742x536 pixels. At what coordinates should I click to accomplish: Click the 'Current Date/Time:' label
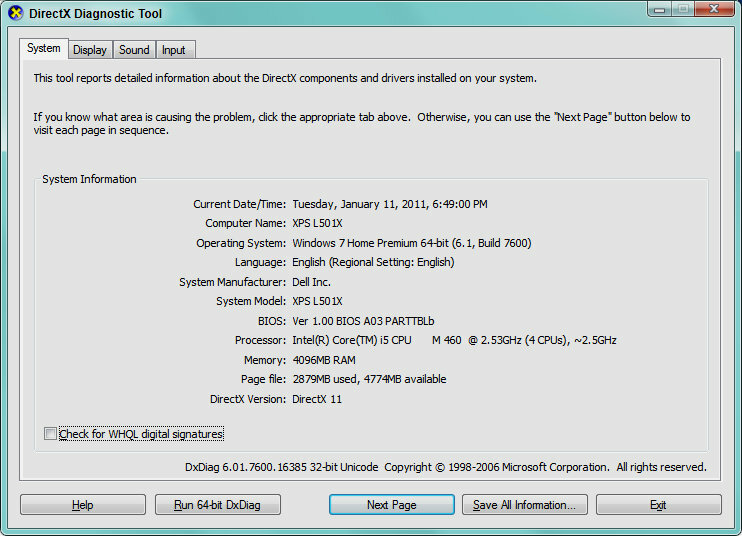click(239, 204)
